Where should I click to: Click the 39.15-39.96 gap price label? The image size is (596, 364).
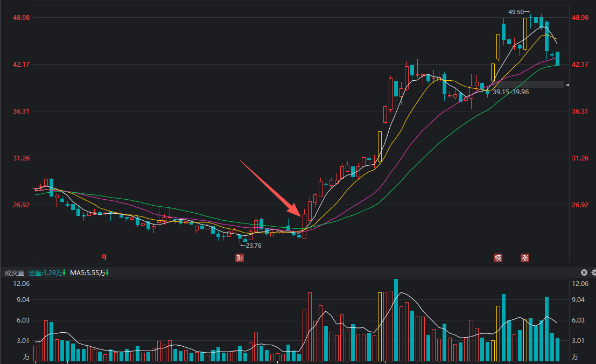pyautogui.click(x=510, y=92)
